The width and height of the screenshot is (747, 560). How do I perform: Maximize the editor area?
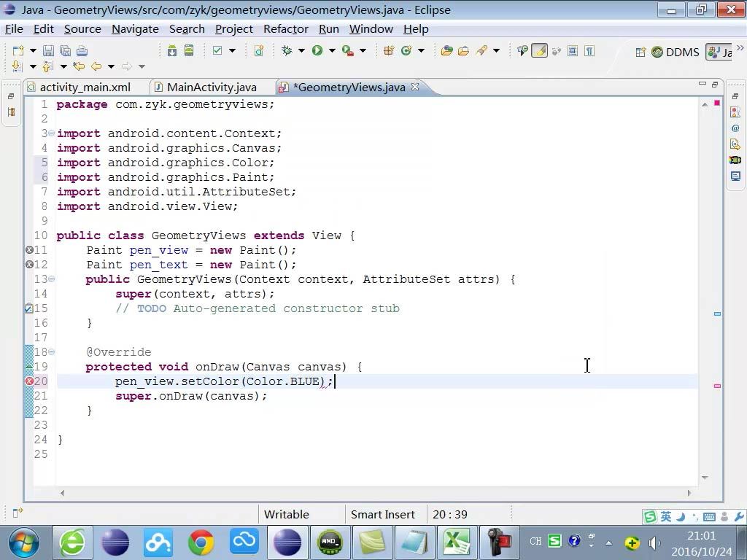[x=715, y=85]
